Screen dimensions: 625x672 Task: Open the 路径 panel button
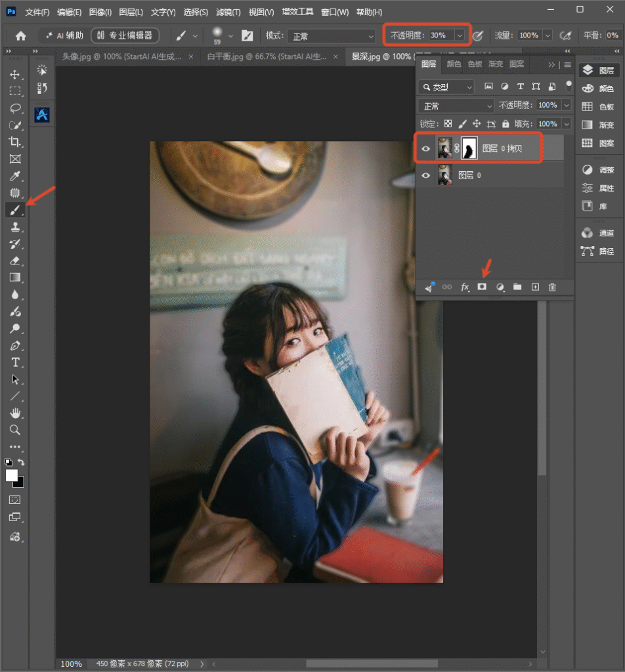click(x=599, y=251)
